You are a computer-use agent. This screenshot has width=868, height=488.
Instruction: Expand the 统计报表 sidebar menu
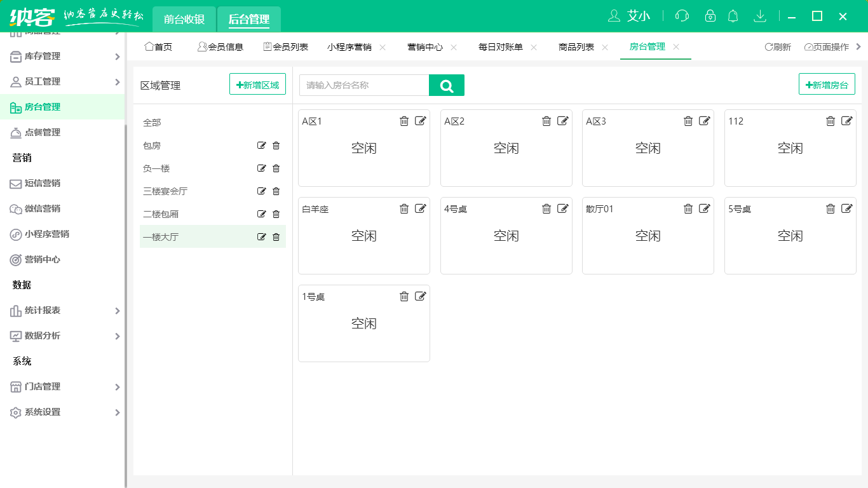click(62, 311)
